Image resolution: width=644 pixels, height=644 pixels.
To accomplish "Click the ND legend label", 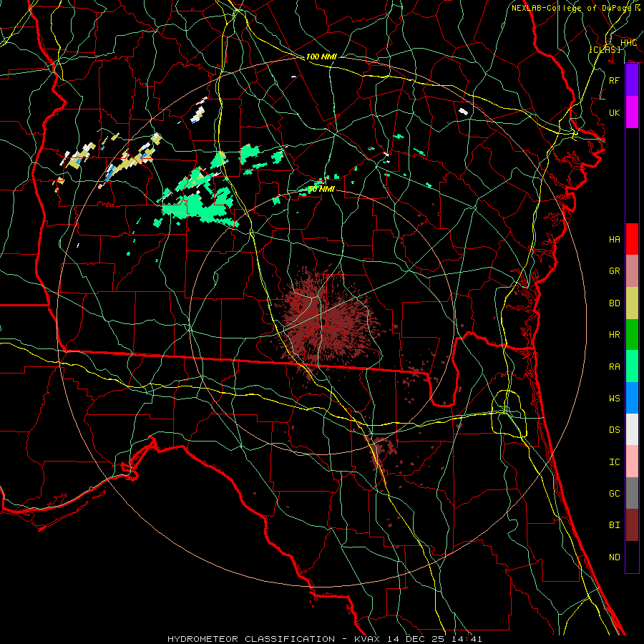I will pos(614,557).
